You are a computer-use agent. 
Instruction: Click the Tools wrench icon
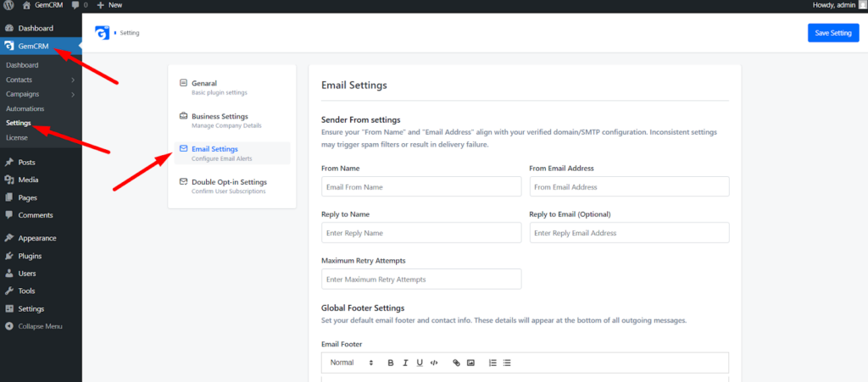coord(8,291)
